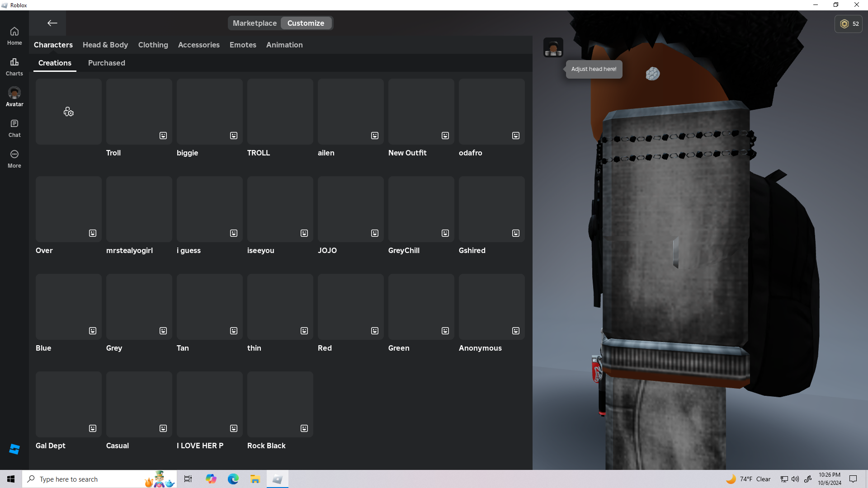868x488 pixels.
Task: Select the Anonymous outfit tile
Action: coord(491,307)
